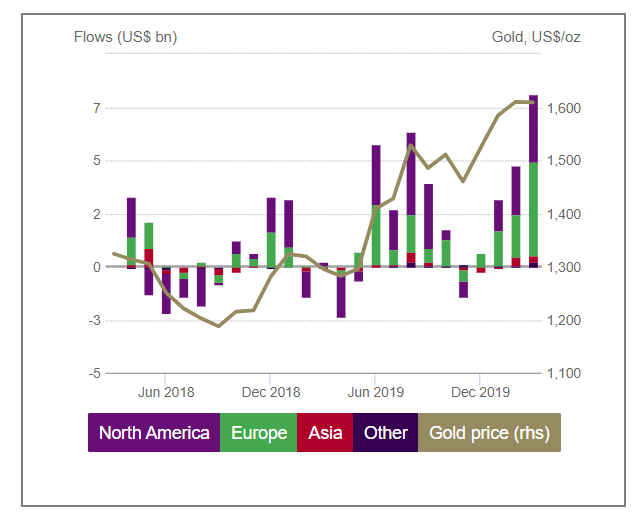
Task: Click the Gold, US$/oz axis title
Action: (536, 38)
